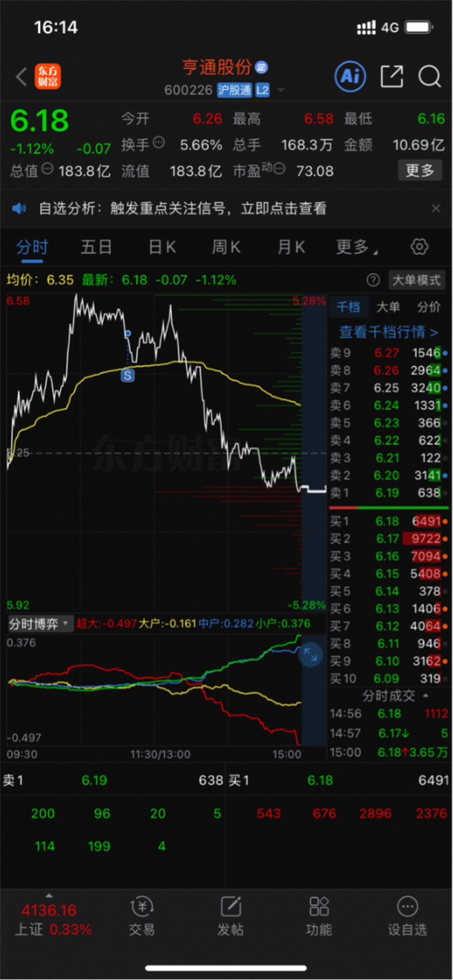The height and width of the screenshot is (980, 453).
Task: Open the search magnifier icon
Action: point(429,77)
